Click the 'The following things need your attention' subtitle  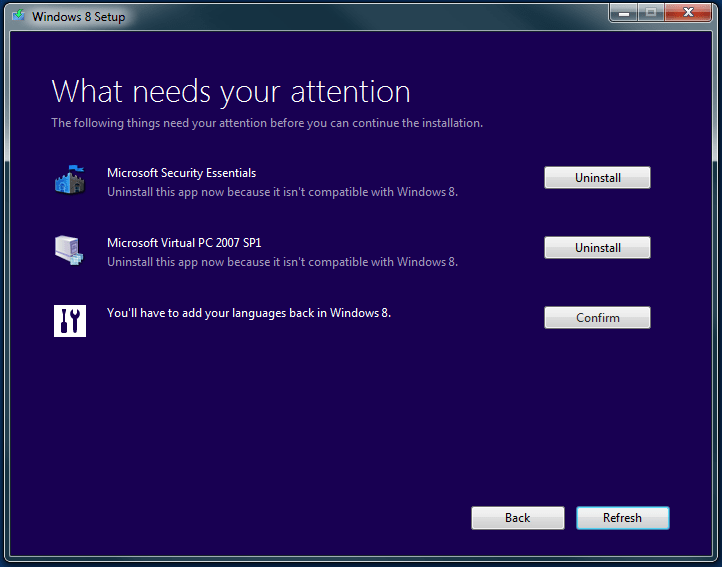[267, 123]
